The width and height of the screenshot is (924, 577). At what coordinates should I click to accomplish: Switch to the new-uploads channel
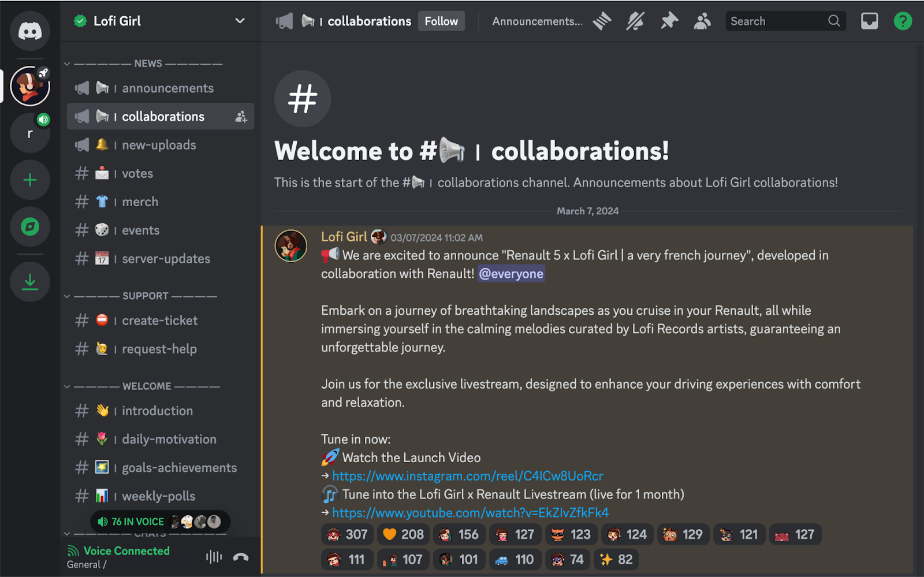coord(158,145)
